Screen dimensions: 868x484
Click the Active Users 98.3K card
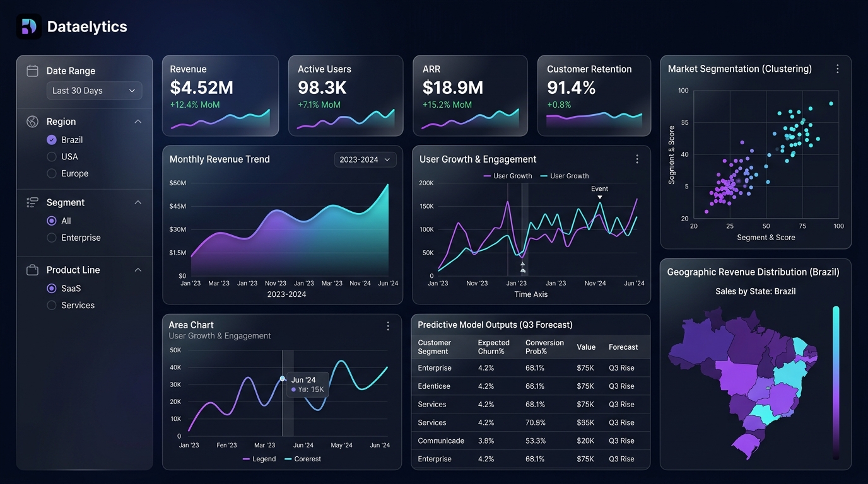point(346,96)
